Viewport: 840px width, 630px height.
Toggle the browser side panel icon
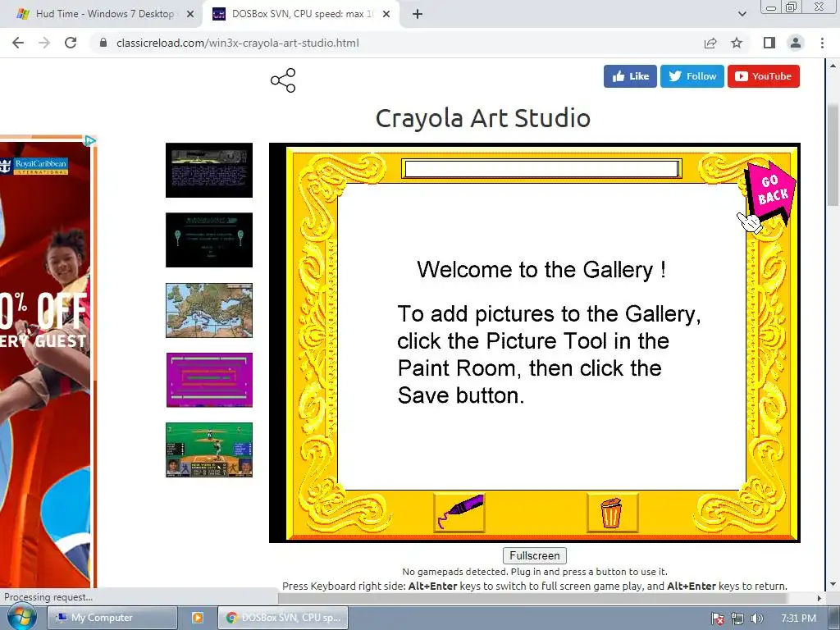point(769,43)
